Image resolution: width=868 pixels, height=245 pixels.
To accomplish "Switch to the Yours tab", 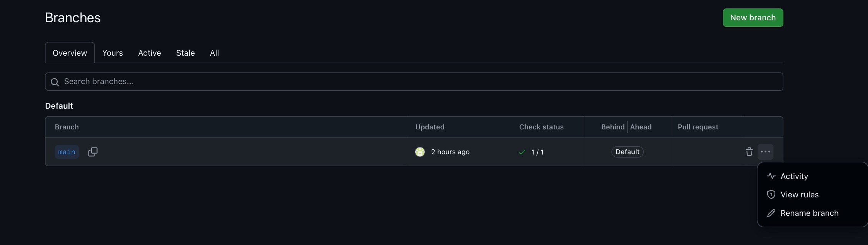I will point(113,53).
